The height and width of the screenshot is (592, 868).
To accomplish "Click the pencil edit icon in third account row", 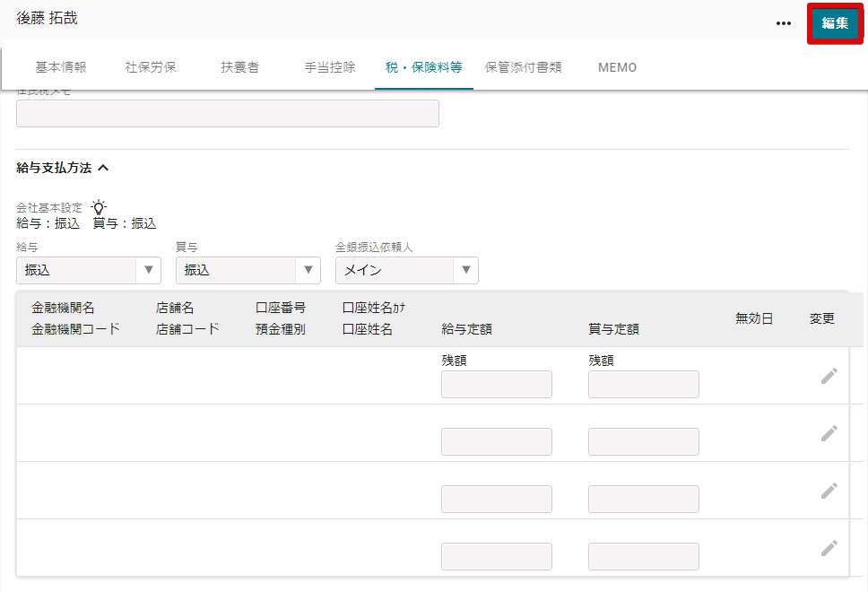I will point(829,491).
